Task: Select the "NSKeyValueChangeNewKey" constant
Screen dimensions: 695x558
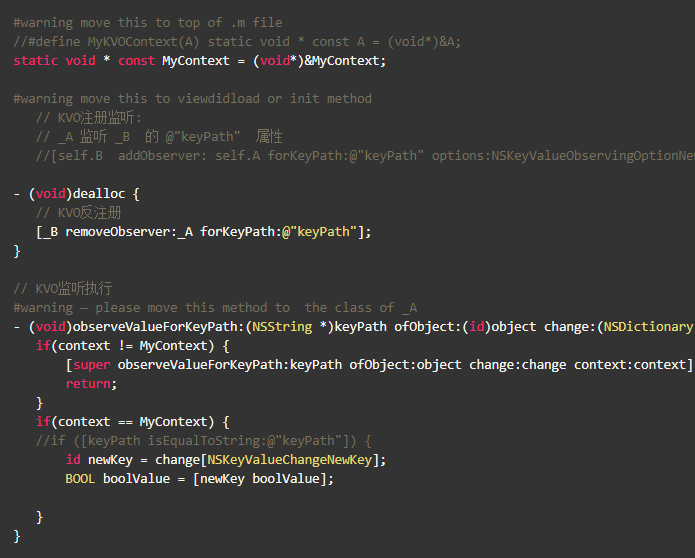Action: (289, 459)
